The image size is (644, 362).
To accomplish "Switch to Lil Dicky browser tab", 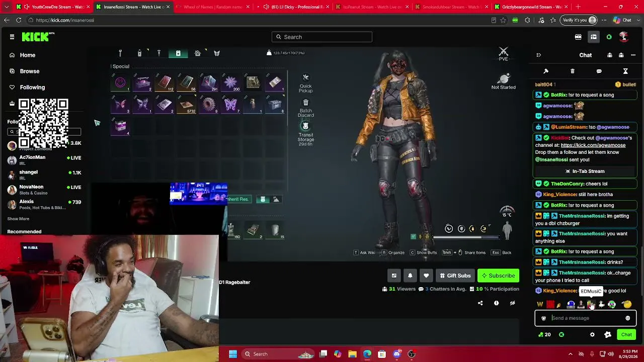I will coord(296,7).
